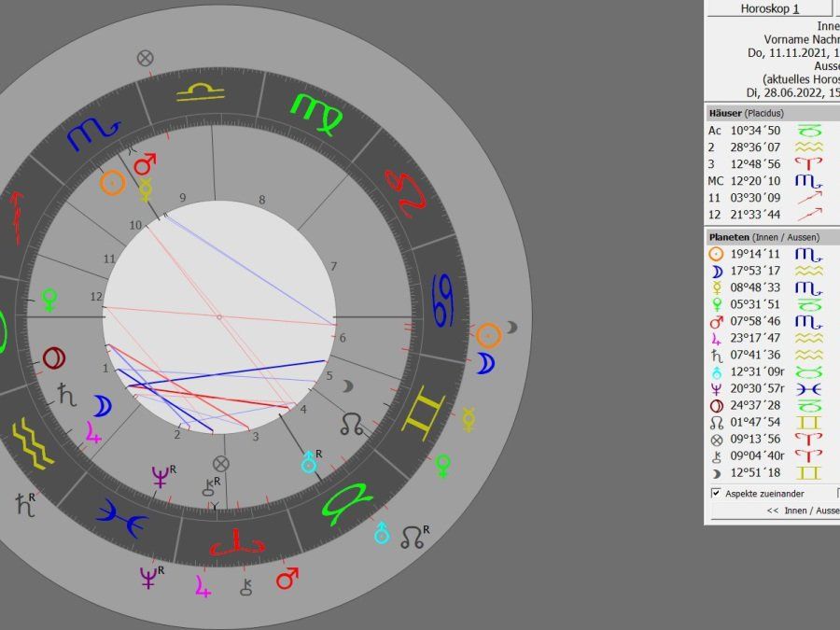Click the outer Part of Fortune glyph above Libra
The width and height of the screenshot is (840, 630).
point(146,58)
